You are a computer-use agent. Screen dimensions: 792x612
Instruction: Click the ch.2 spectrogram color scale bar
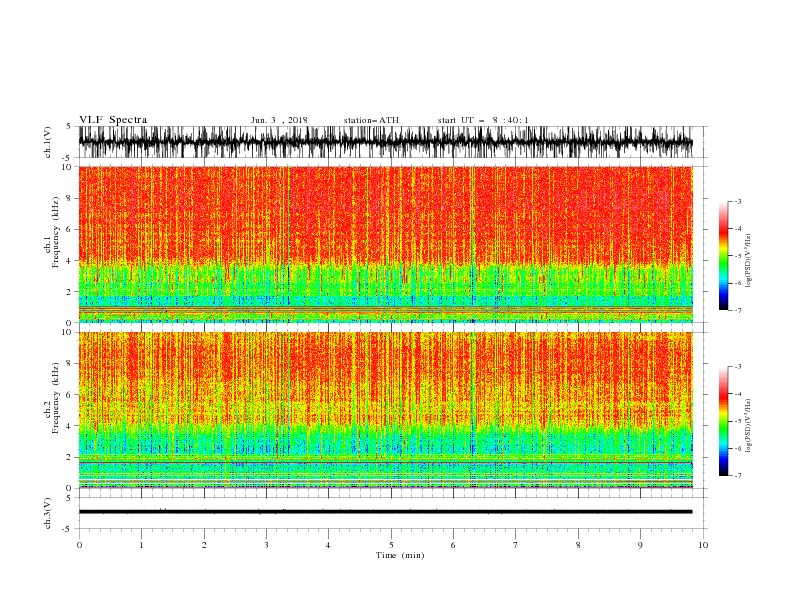point(723,421)
